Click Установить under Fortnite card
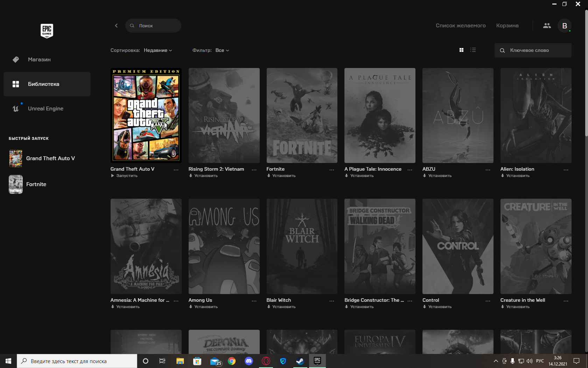Viewport: 588px width, 368px height. pos(281,176)
